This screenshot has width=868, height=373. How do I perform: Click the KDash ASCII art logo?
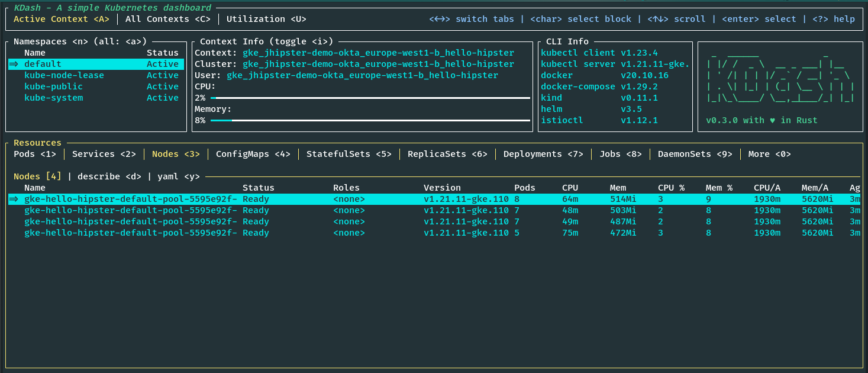pyautogui.click(x=780, y=81)
